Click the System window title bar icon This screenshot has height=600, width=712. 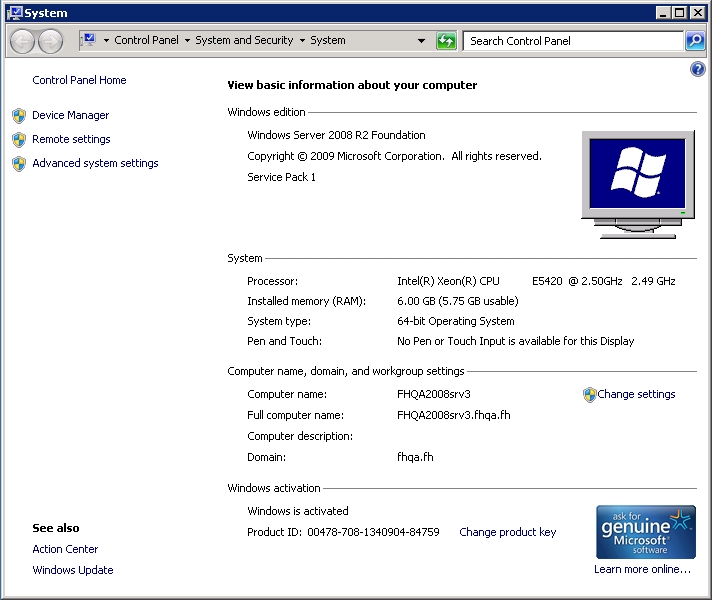pyautogui.click(x=15, y=13)
